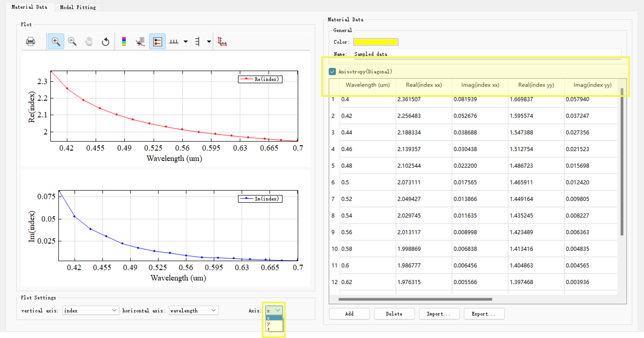644x338 pixels.
Task: Activate the data cursor tool icon
Action: (140, 41)
